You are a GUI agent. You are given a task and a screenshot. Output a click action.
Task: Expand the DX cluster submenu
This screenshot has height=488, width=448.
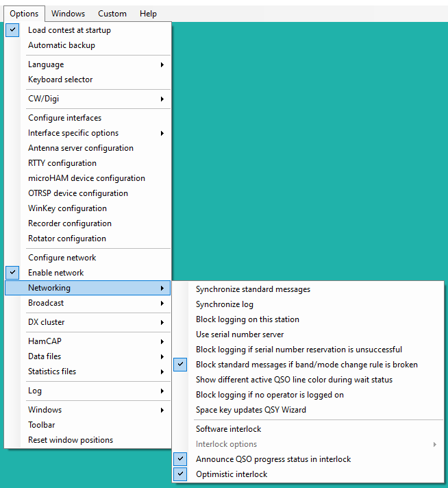tap(88, 322)
